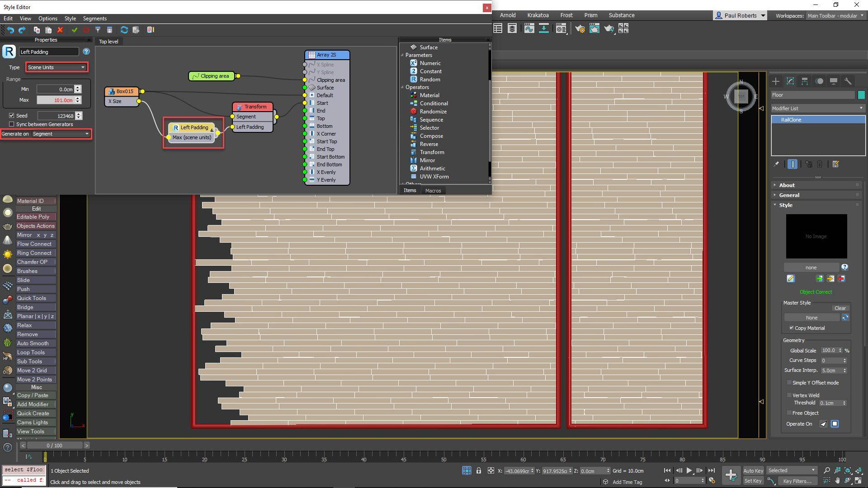Switch to the Macros tab

[x=433, y=191]
